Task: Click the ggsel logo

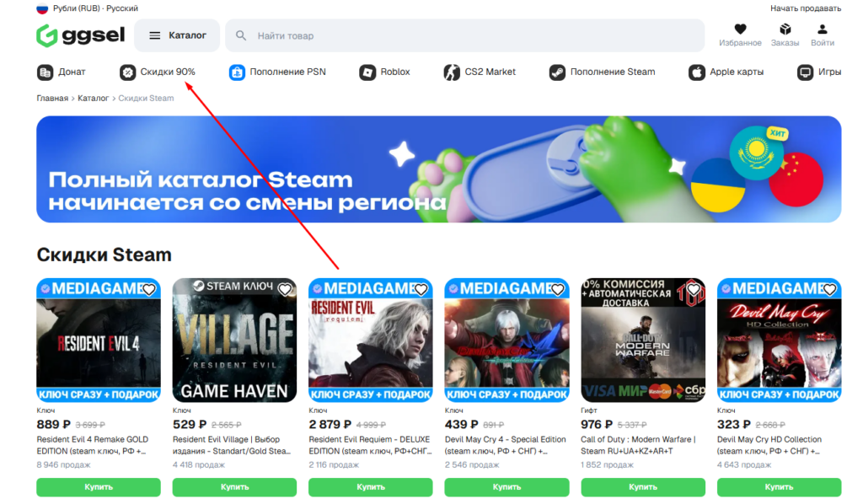Action: (x=80, y=35)
